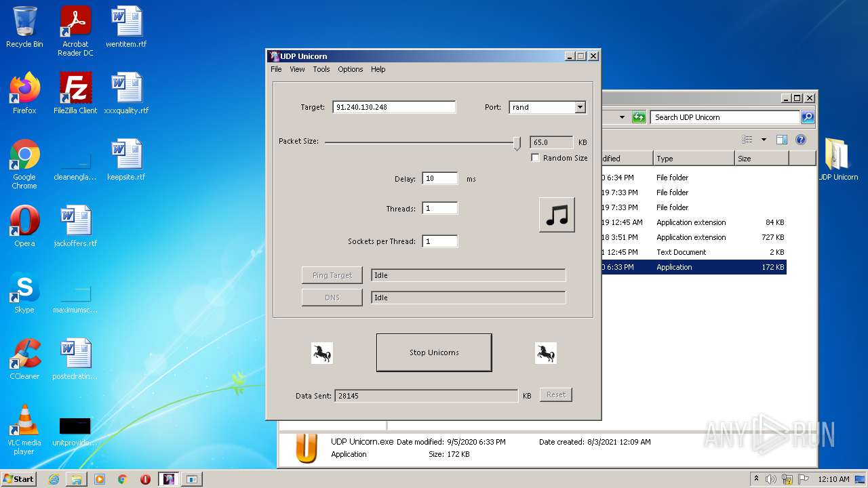Show hidden system tray icons
This screenshot has height=488, width=868.
pos(756,479)
